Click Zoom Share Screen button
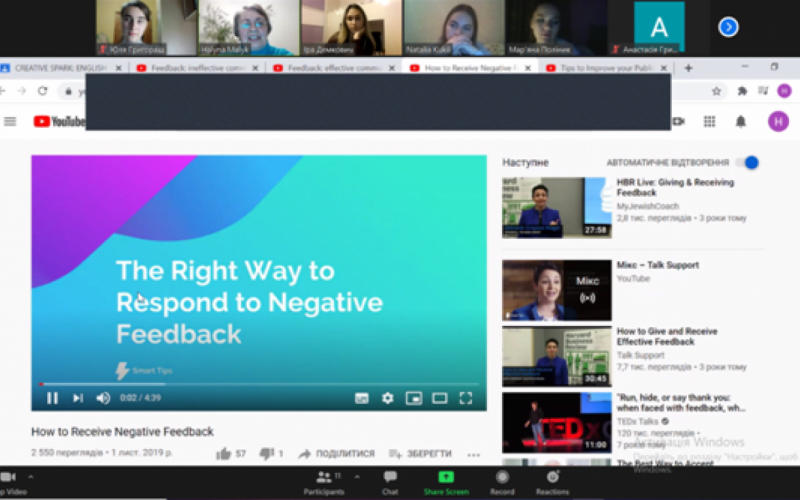 tap(446, 483)
